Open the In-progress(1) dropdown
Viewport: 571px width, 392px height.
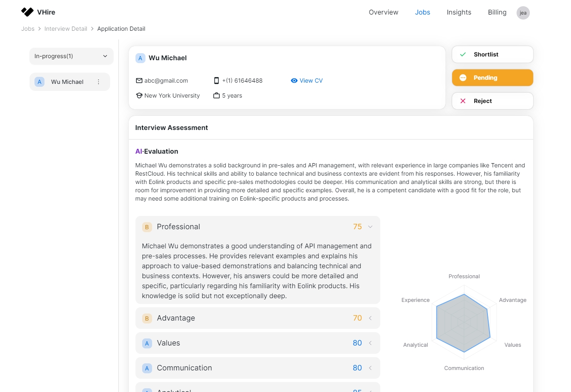71,56
